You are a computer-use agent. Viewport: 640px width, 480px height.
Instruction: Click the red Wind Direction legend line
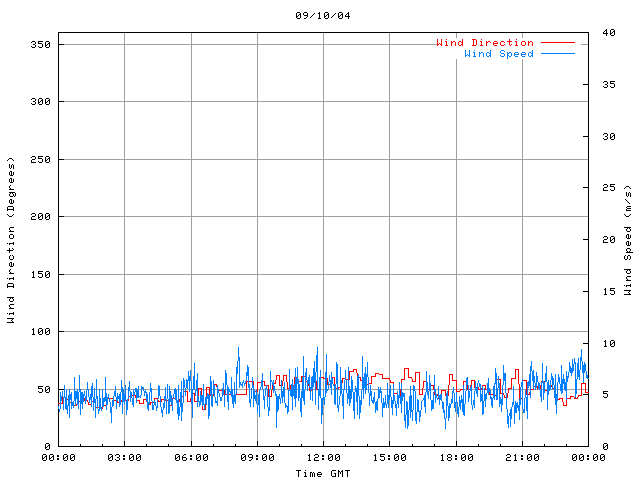click(558, 42)
